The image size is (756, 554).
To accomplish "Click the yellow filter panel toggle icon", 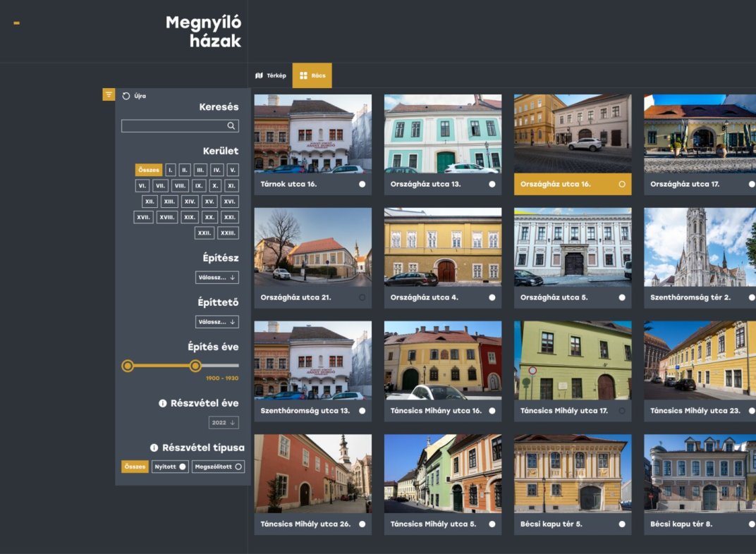I will (x=109, y=94).
